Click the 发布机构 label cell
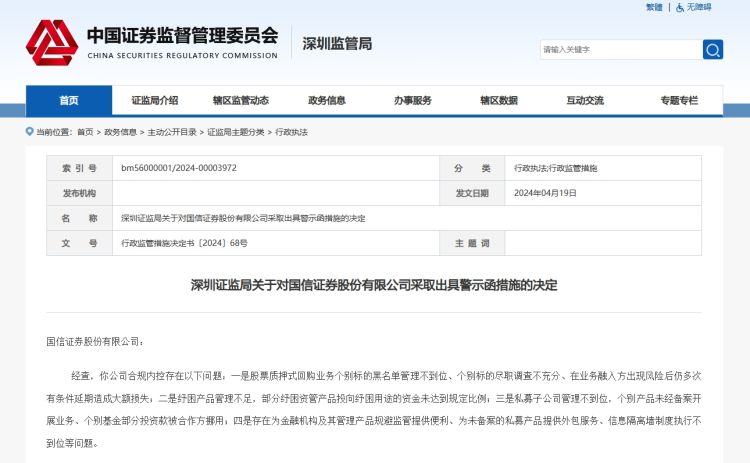The height and width of the screenshot is (463, 750). pyautogui.click(x=79, y=193)
